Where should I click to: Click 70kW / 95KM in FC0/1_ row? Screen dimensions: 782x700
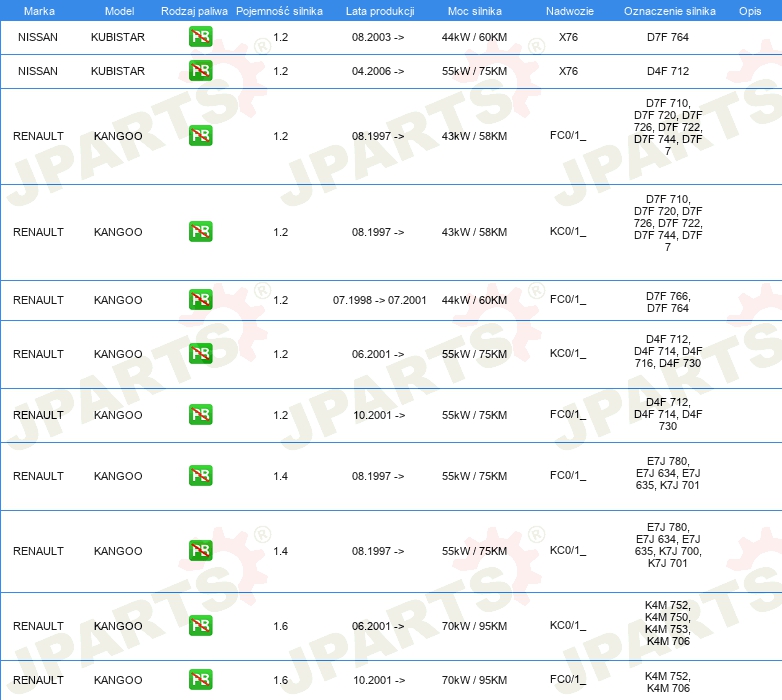pos(474,680)
